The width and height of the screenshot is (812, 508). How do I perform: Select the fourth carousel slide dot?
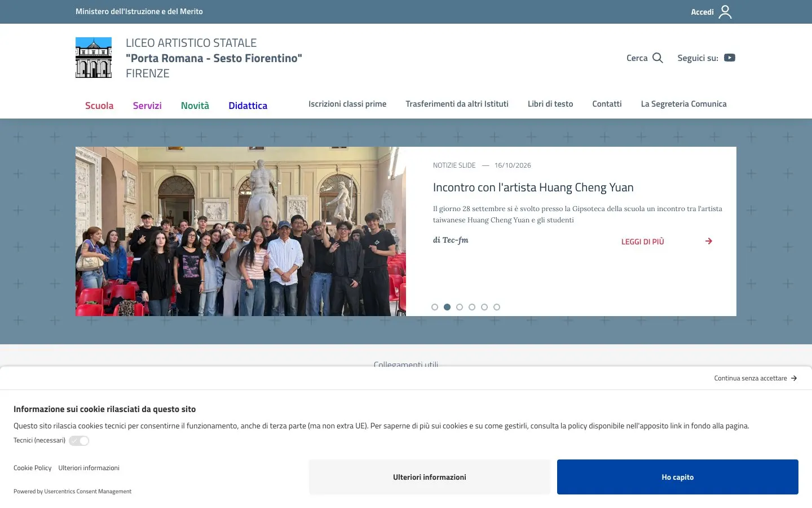(x=472, y=307)
